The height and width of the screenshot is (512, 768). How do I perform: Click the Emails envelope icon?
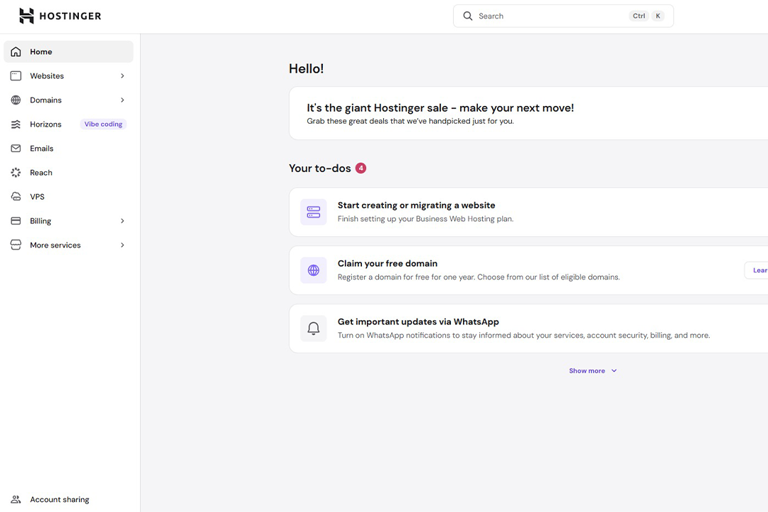pyautogui.click(x=16, y=148)
